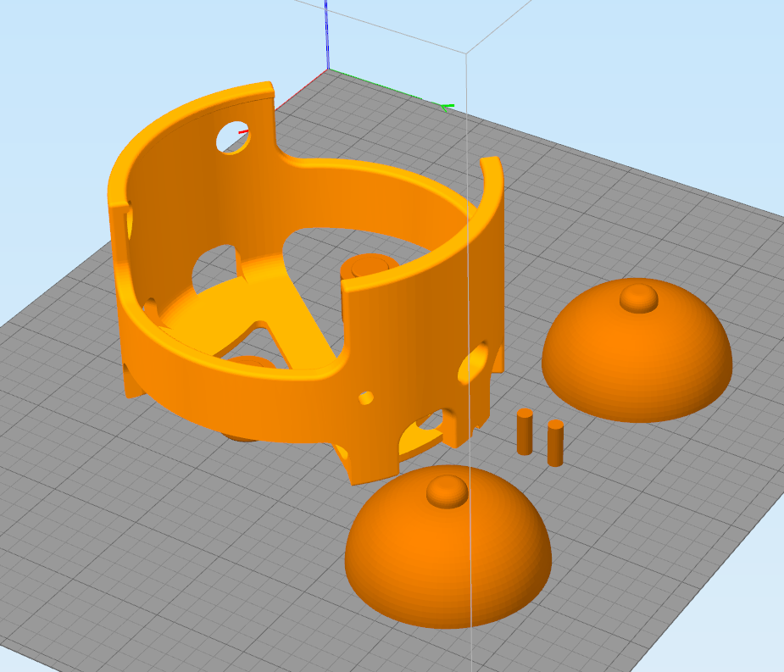Screen dimensions: 784x672
Task: Click the blue Z-axis line
Action: click(326, 34)
